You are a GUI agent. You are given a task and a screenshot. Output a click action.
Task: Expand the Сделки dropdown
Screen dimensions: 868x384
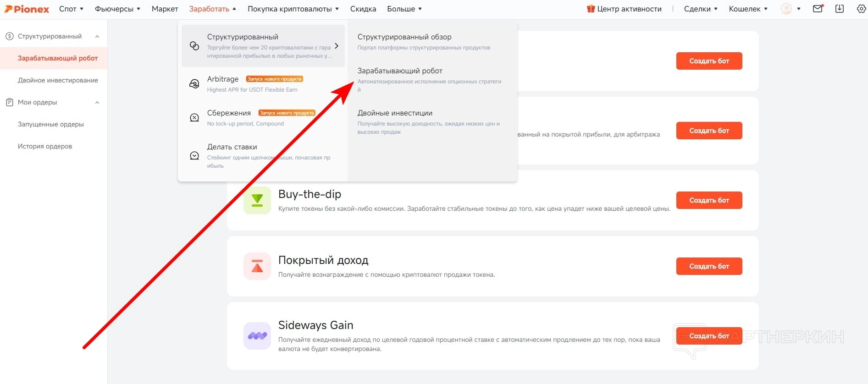[701, 9]
